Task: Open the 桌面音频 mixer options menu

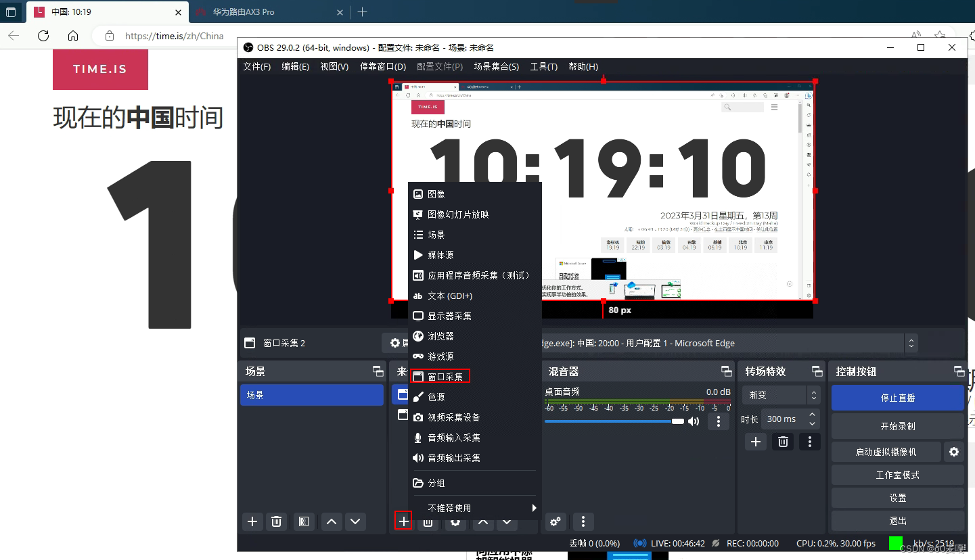Action: (x=719, y=421)
